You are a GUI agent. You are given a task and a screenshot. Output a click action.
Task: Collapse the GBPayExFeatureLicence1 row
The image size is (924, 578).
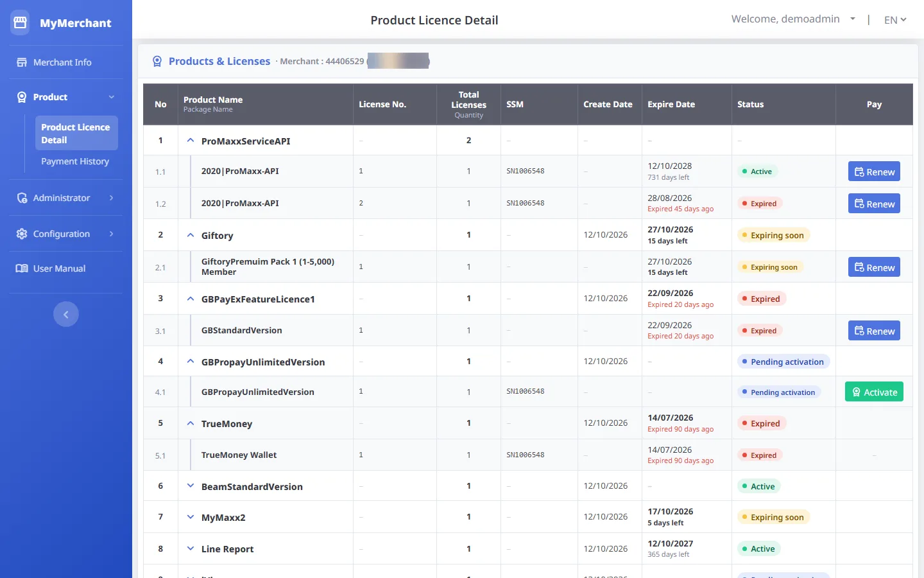191,299
